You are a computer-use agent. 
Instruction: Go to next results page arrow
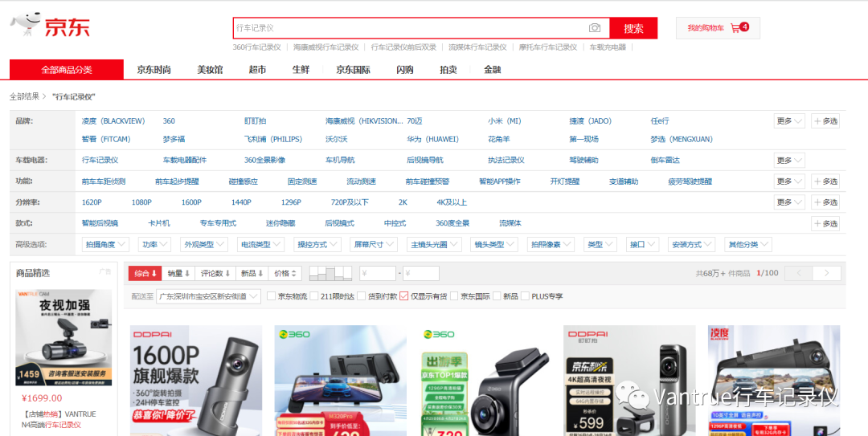coord(827,273)
